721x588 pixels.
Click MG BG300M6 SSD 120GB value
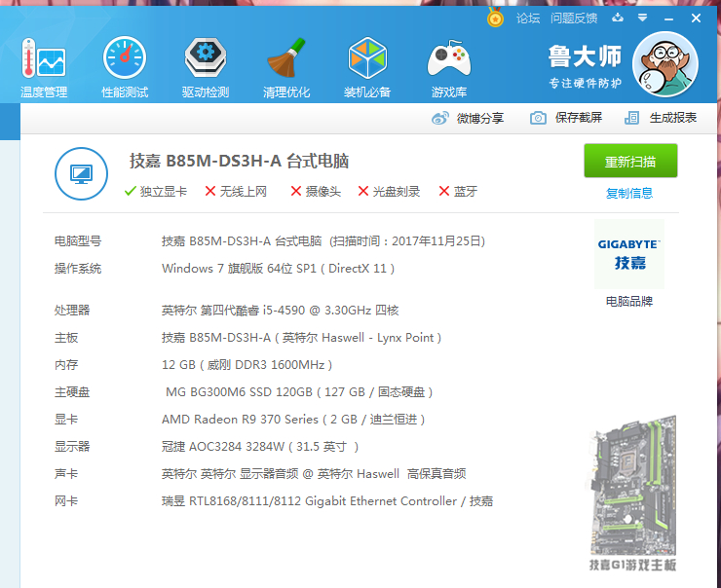[x=299, y=392]
